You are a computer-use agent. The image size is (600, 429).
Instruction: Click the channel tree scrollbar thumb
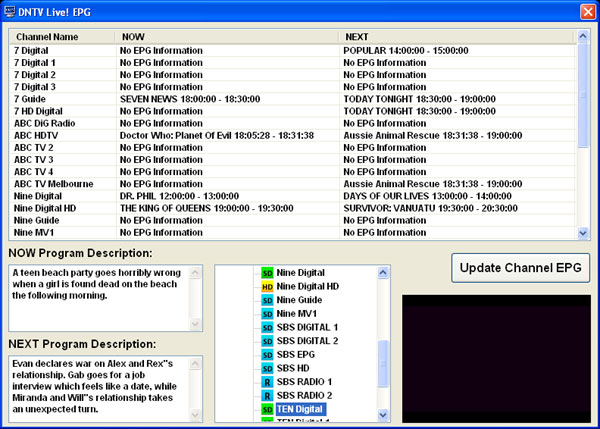383,364
